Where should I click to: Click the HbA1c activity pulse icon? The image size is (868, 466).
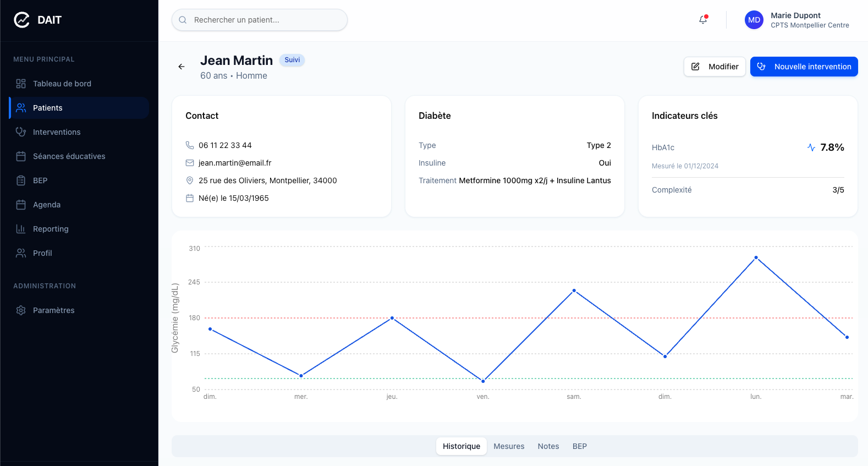point(811,147)
